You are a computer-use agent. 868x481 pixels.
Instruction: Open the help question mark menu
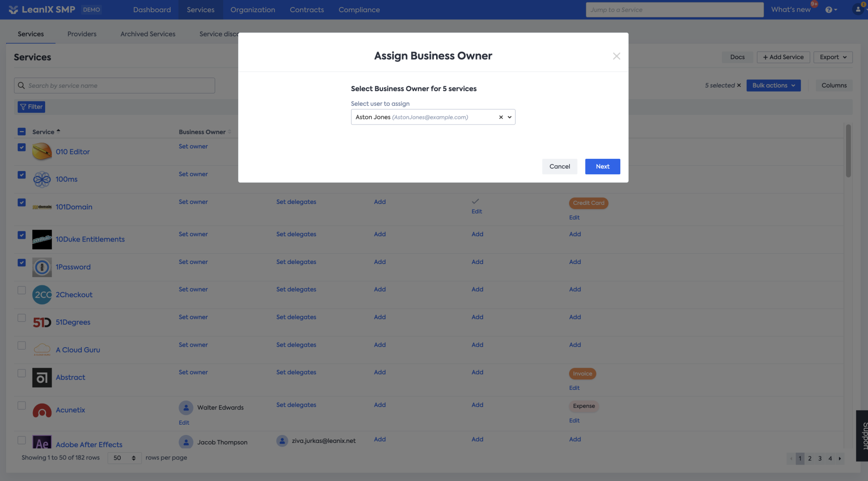pyautogui.click(x=831, y=10)
